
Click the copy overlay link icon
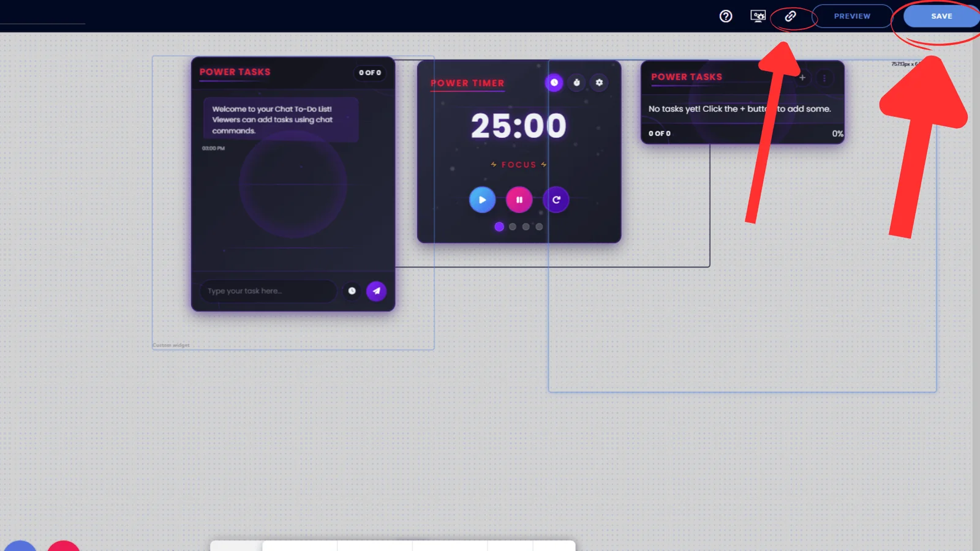pos(791,17)
